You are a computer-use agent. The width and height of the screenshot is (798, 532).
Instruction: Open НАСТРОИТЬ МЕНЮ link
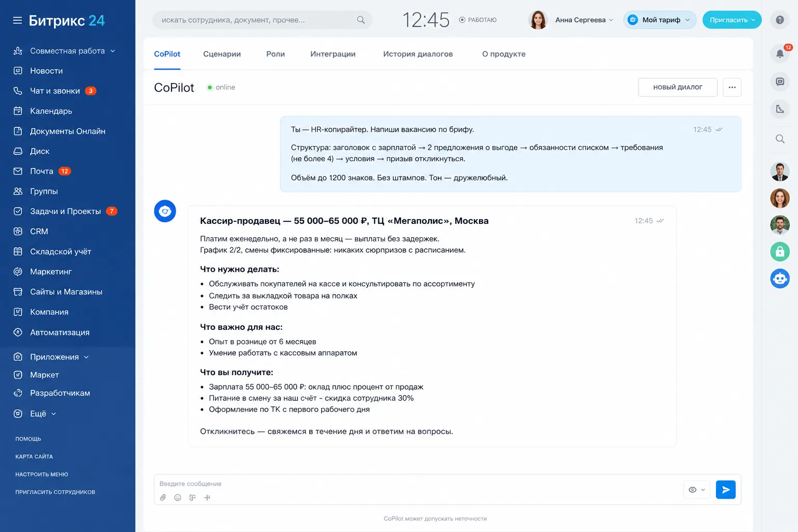[42, 474]
